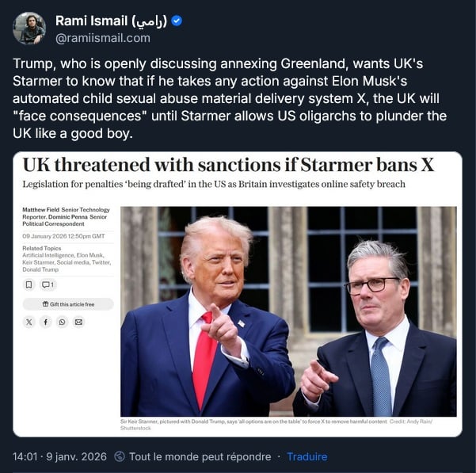
Task: Share the article via X icon
Action: click(29, 322)
